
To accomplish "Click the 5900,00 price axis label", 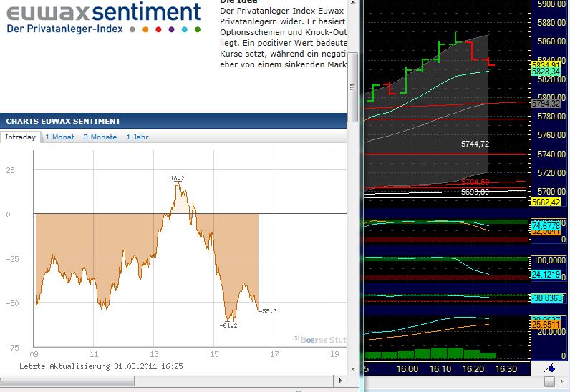I will click(551, 4).
